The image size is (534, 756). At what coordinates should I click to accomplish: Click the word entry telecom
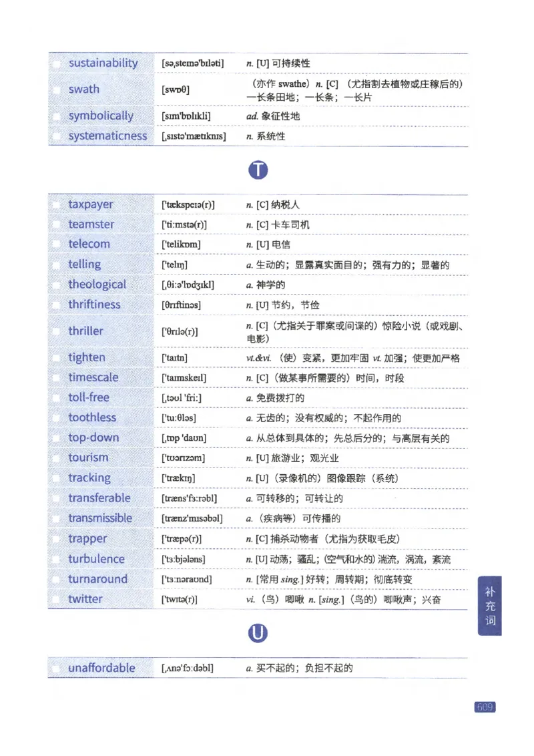click(x=89, y=244)
